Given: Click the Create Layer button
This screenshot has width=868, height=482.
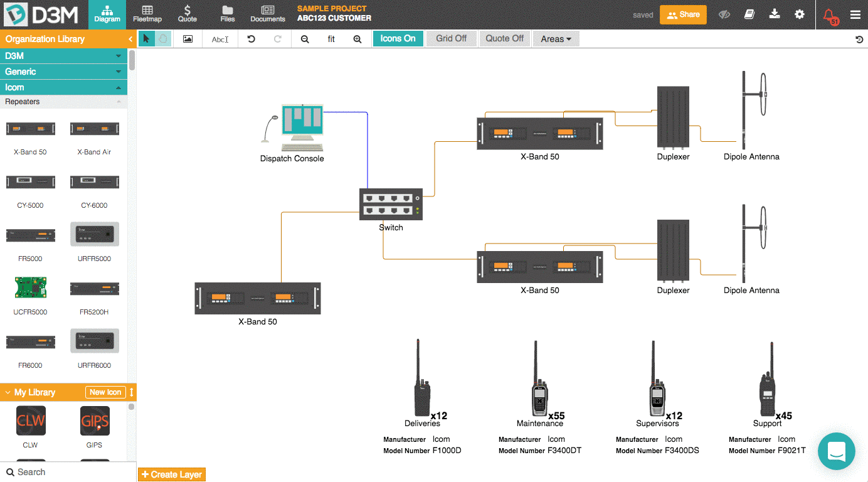Looking at the screenshot, I should point(171,474).
